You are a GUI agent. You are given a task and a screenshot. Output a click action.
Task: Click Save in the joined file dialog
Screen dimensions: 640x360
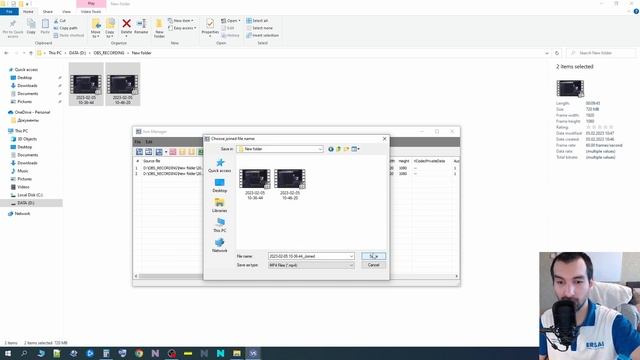[x=373, y=256]
